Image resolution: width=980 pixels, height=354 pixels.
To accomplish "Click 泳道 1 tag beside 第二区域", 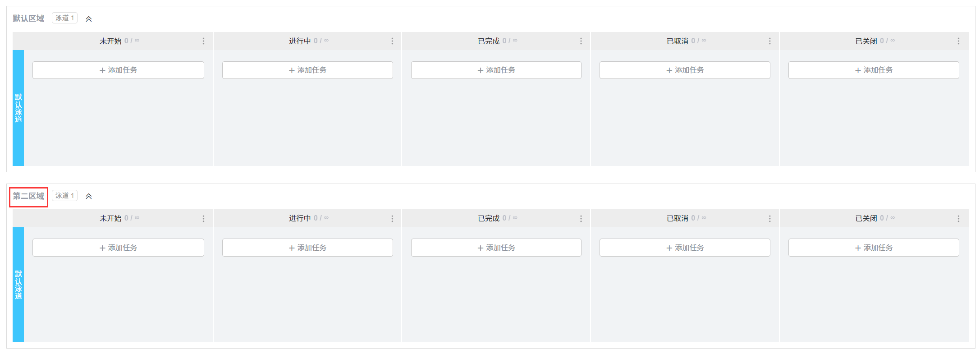I will 64,196.
